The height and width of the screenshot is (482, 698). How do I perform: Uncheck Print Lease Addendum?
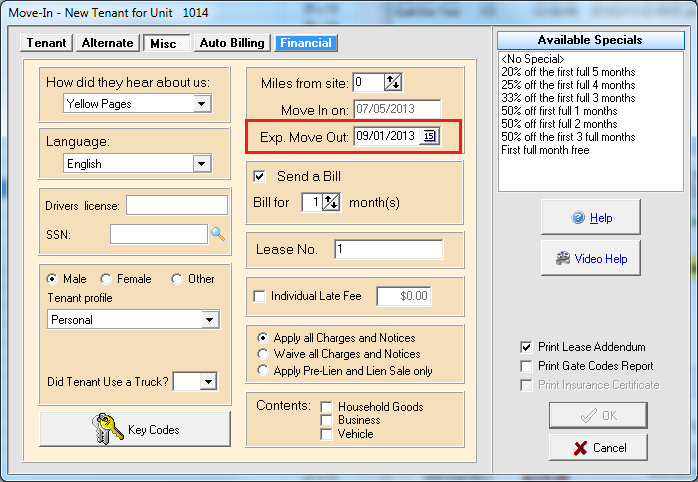point(526,347)
